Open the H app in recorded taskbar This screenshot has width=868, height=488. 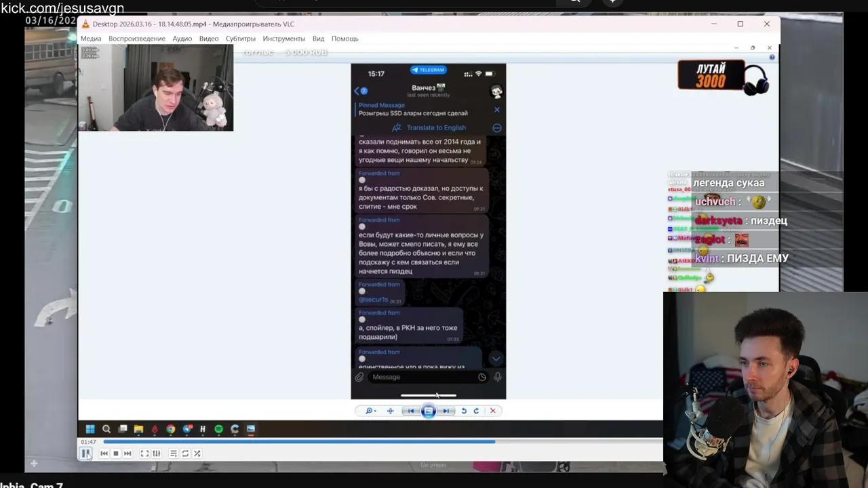coord(202,429)
